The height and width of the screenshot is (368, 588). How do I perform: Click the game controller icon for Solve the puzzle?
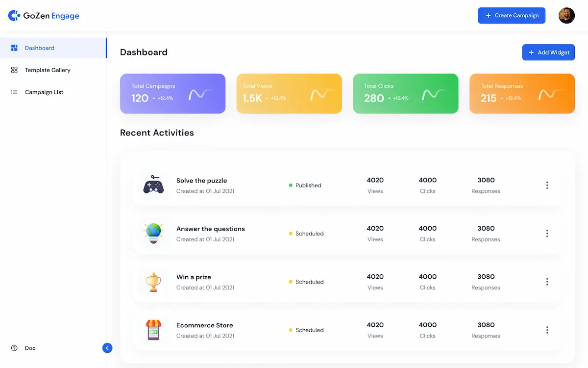click(153, 185)
